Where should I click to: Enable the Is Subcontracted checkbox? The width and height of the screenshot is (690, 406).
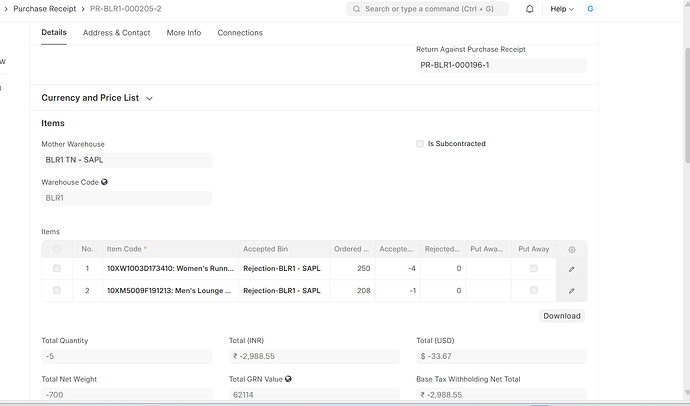(420, 144)
